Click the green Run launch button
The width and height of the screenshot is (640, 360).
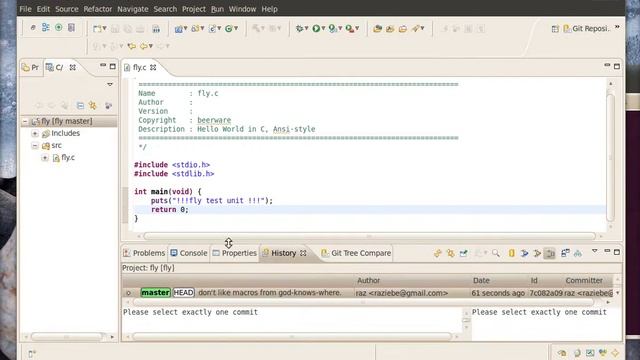coord(316,29)
